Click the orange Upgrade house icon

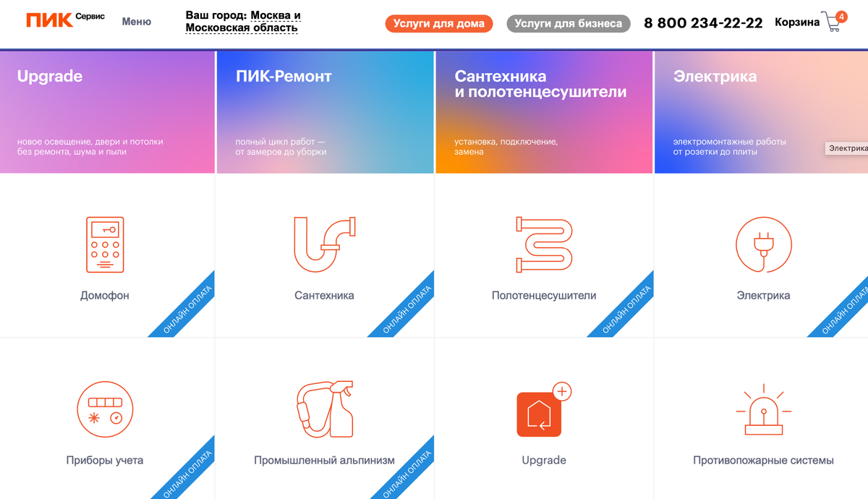point(544,409)
